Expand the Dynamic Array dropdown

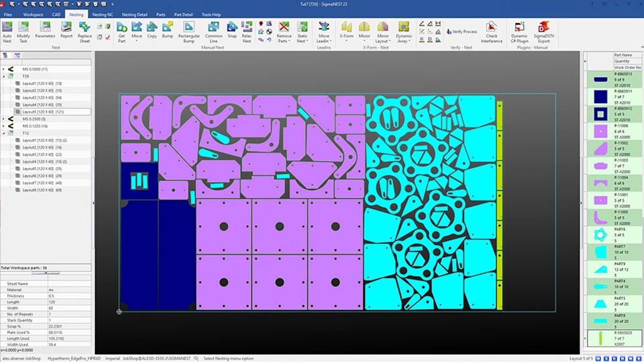click(404, 41)
